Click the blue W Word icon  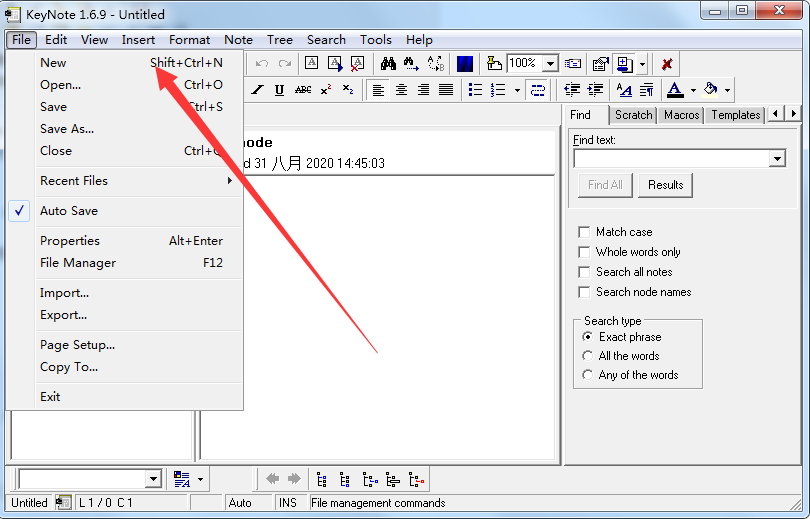point(465,64)
